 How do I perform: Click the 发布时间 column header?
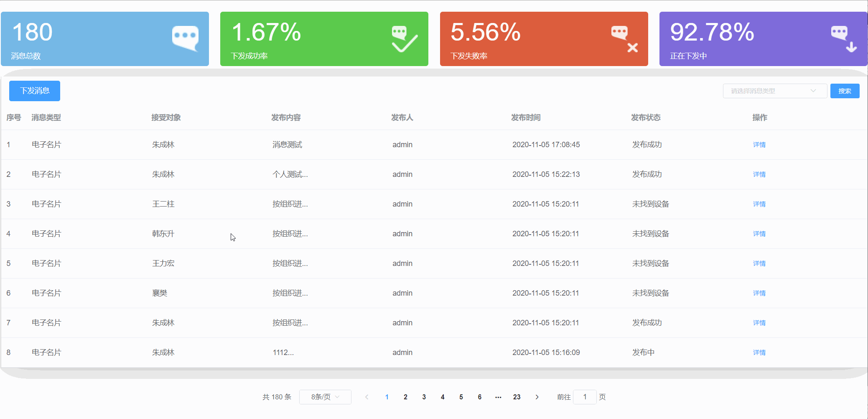[x=525, y=118]
